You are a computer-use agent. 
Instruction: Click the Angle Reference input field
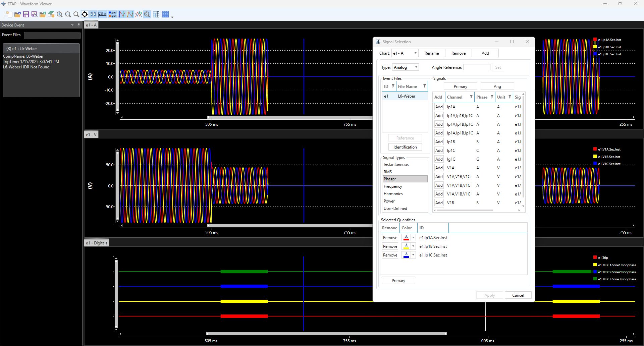coord(477,67)
